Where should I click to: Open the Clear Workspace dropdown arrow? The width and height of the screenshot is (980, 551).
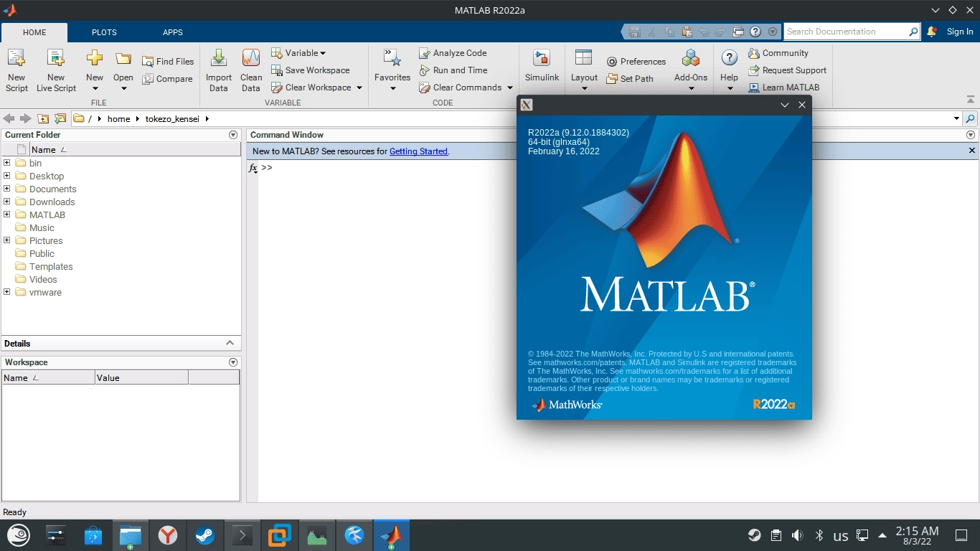(359, 88)
